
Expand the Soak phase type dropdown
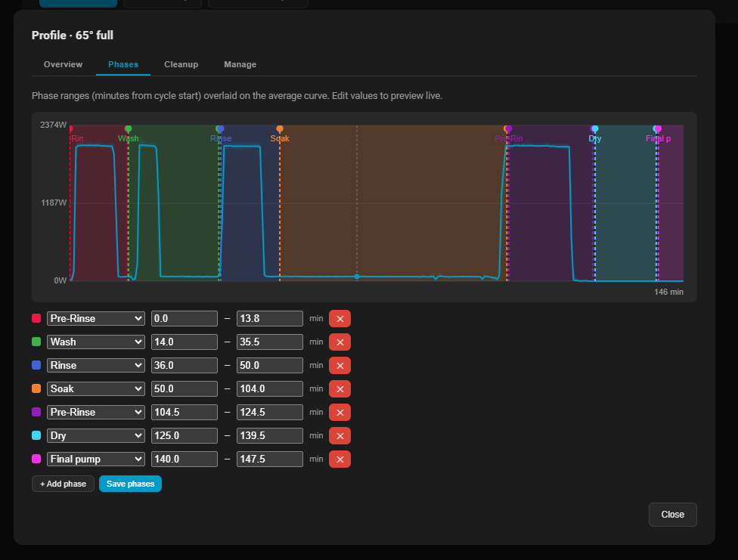(95, 388)
